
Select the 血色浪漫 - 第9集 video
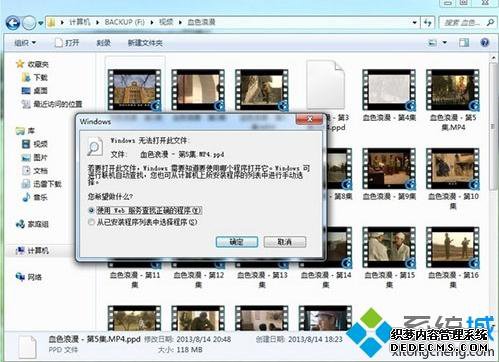[389, 169]
